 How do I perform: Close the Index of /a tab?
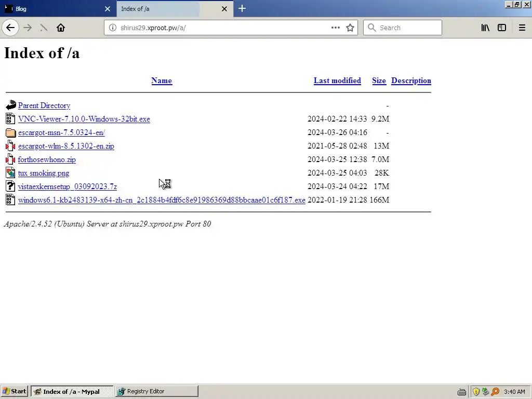click(x=224, y=9)
